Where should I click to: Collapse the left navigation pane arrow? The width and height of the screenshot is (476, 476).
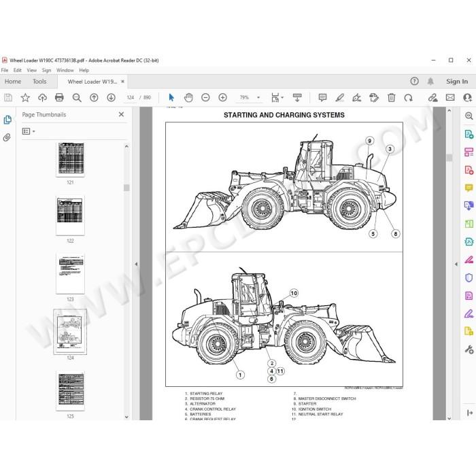click(x=136, y=264)
